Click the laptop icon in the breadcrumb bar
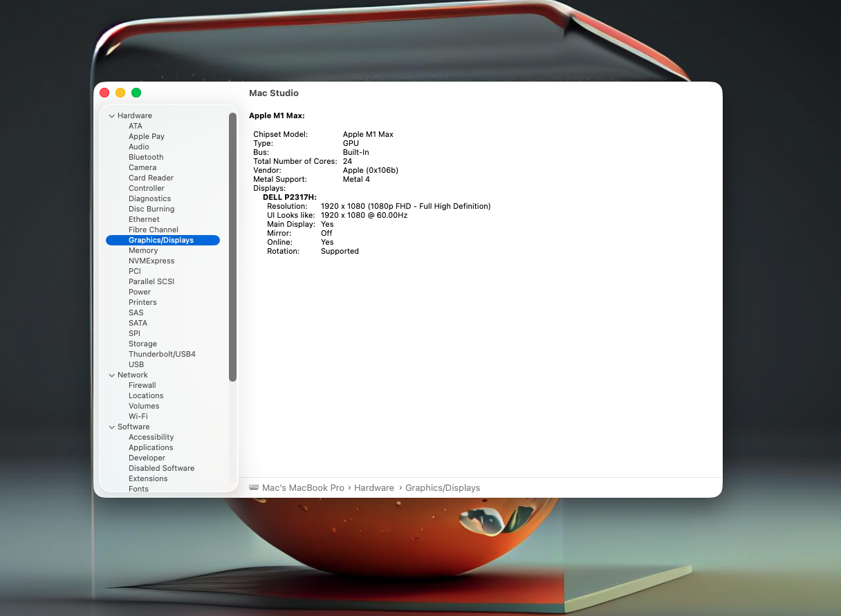 click(254, 487)
